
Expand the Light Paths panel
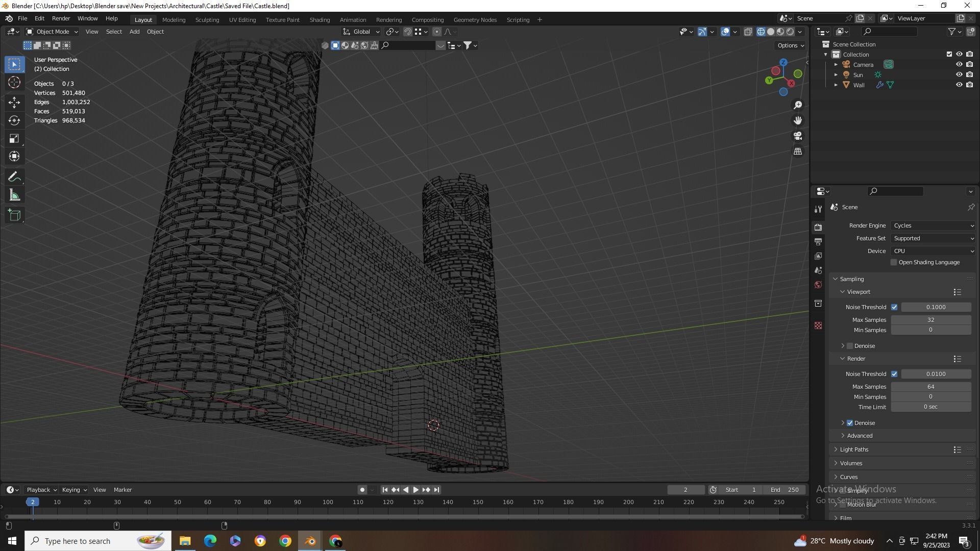(x=854, y=449)
